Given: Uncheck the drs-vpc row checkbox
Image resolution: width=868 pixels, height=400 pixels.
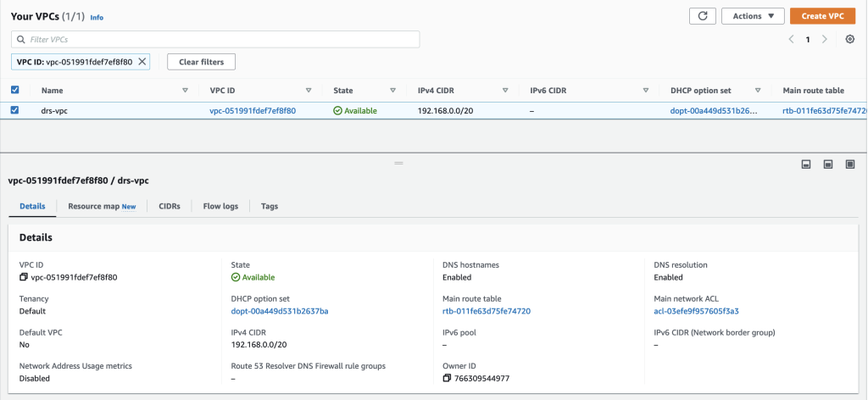Looking at the screenshot, I should coord(15,110).
